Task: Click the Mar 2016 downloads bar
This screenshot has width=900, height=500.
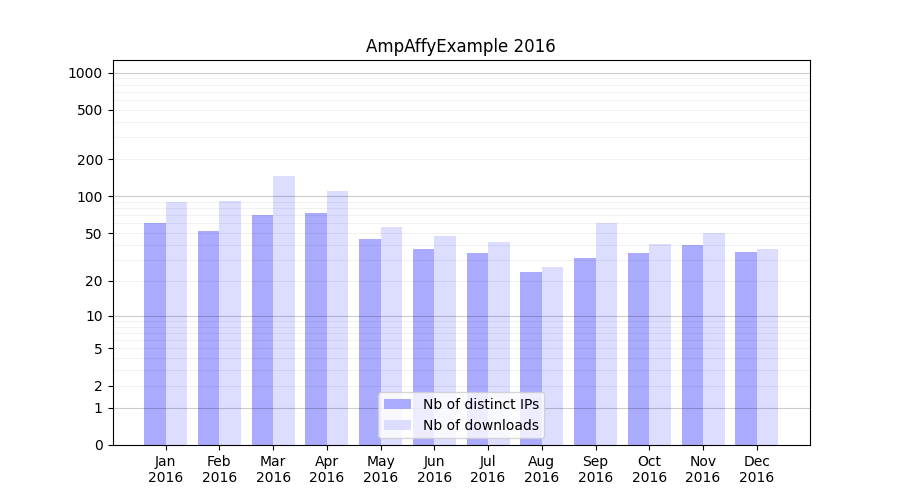Action: (284, 310)
